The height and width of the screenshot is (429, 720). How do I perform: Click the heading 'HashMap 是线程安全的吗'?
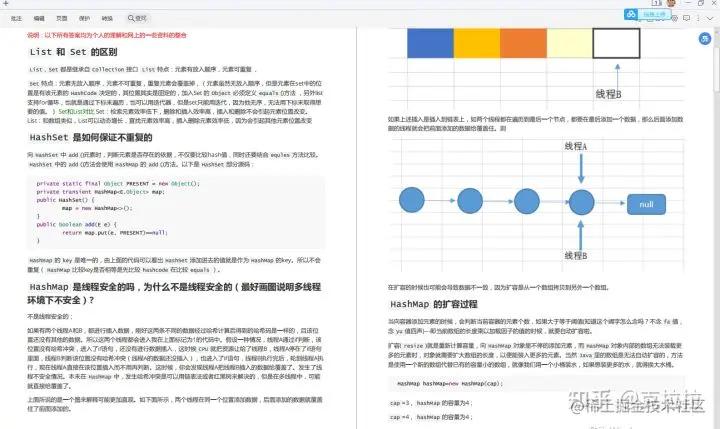click(x=84, y=287)
